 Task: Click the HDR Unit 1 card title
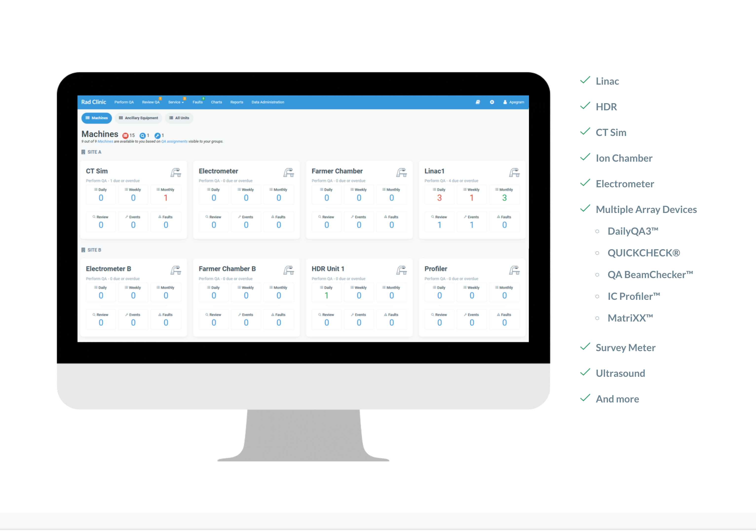pos(328,269)
